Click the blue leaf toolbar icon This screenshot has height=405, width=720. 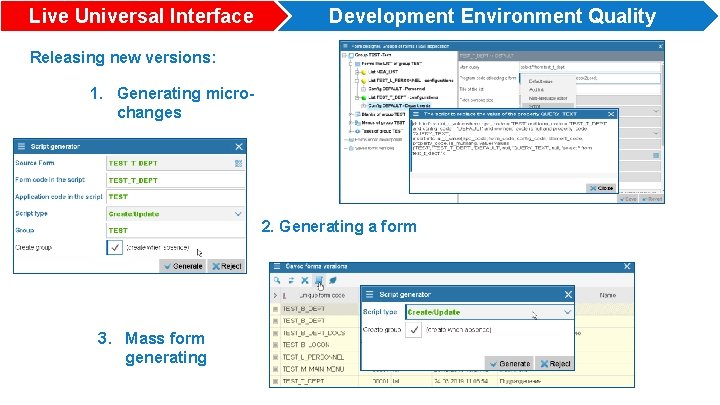[333, 280]
